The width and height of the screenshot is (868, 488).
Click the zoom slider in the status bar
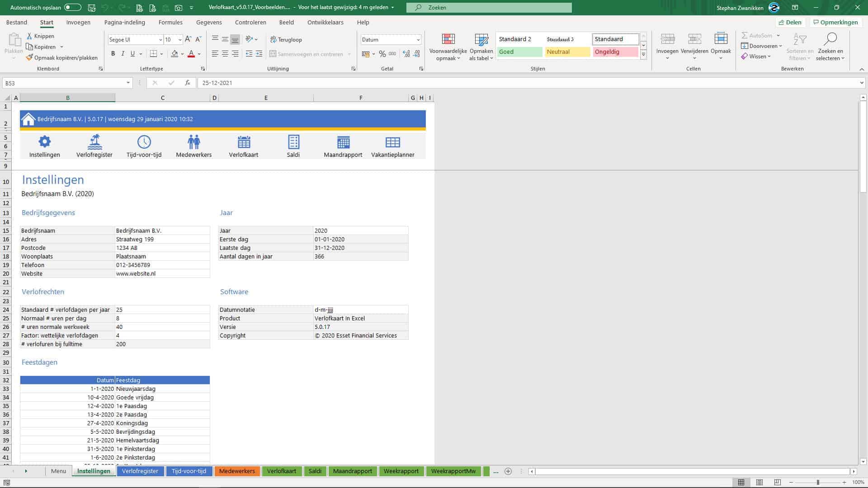(817, 483)
